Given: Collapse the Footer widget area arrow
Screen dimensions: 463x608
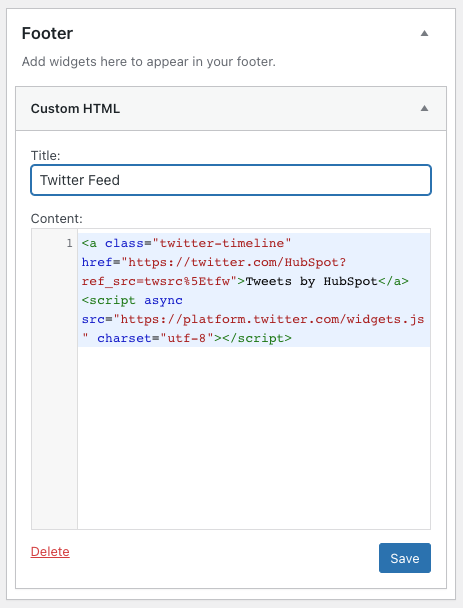Looking at the screenshot, I should 425,33.
